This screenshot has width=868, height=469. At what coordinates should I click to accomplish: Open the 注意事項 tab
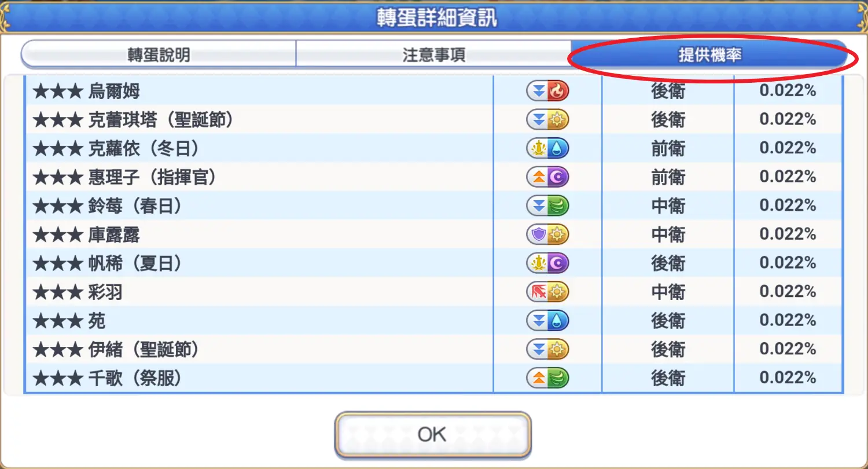tap(433, 55)
